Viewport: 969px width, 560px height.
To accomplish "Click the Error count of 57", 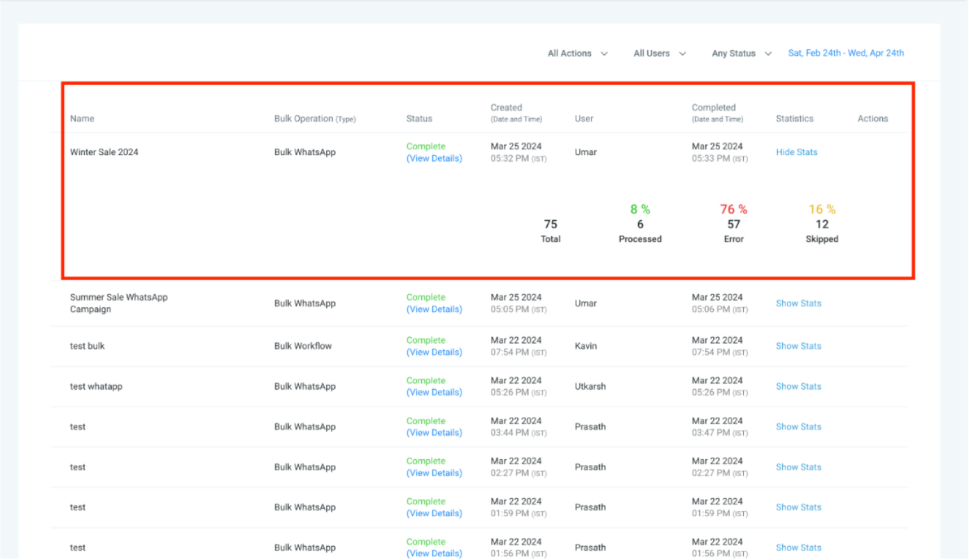I will click(733, 224).
